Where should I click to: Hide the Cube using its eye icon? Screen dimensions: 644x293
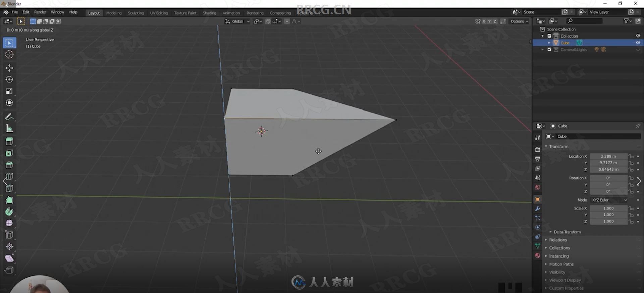point(638,43)
